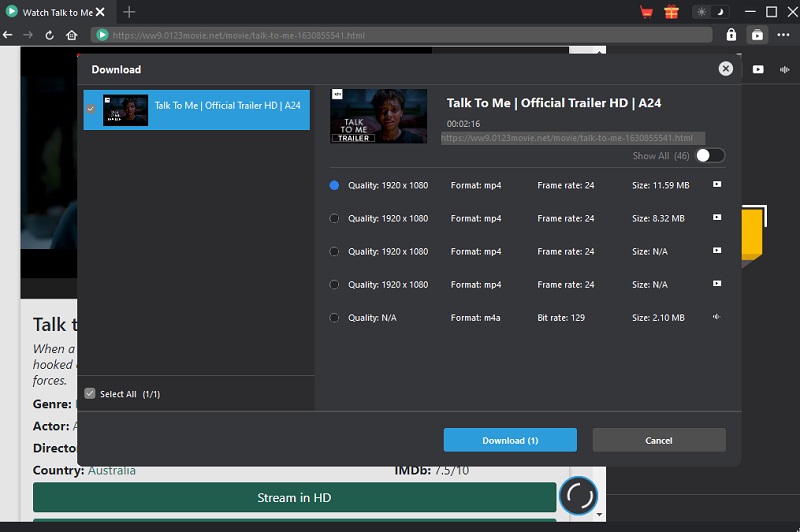This screenshot has height=532, width=800.
Task: Cancel the download dialog
Action: 659,440
